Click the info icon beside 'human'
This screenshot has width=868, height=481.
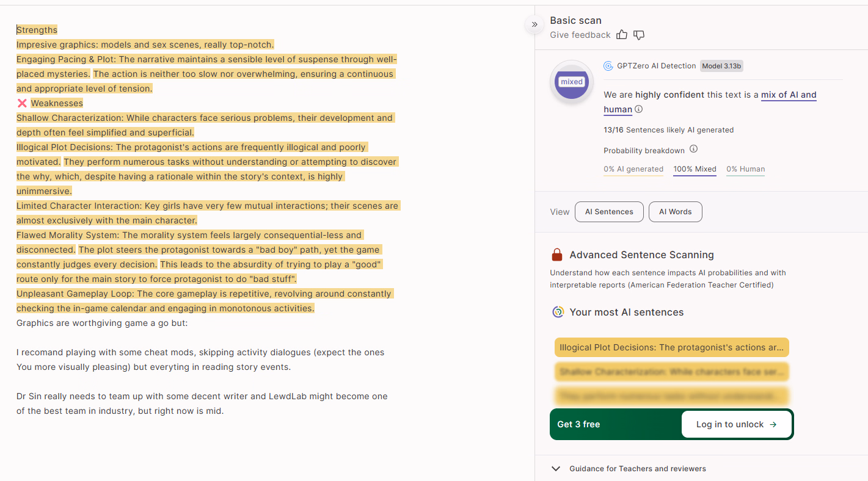(x=639, y=109)
